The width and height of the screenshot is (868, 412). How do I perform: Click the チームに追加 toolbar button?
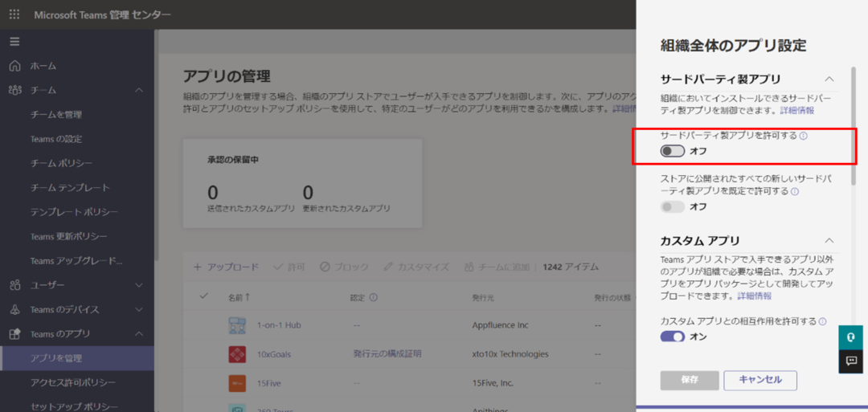497,267
